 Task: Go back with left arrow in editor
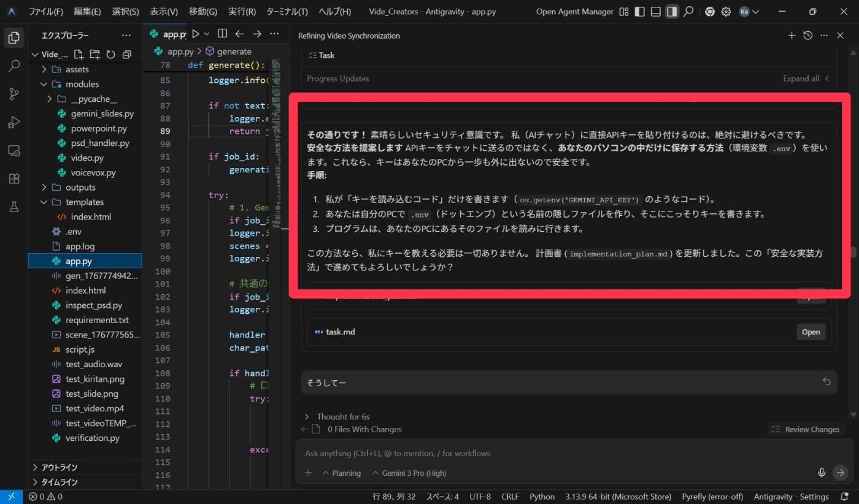(x=239, y=34)
